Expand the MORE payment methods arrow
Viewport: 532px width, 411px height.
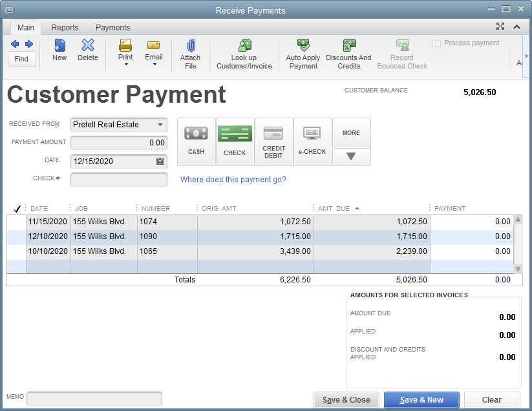[x=351, y=156]
